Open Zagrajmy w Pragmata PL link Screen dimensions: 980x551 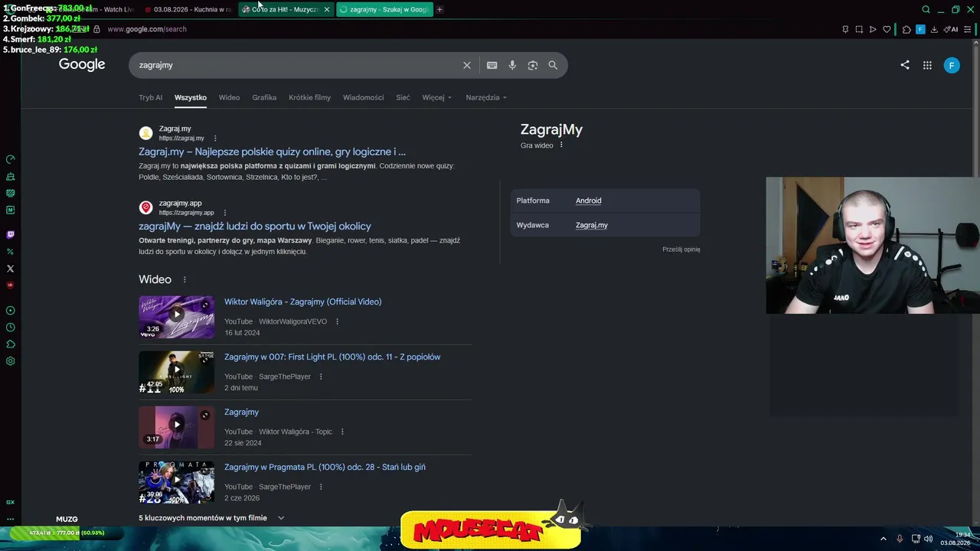(x=325, y=467)
